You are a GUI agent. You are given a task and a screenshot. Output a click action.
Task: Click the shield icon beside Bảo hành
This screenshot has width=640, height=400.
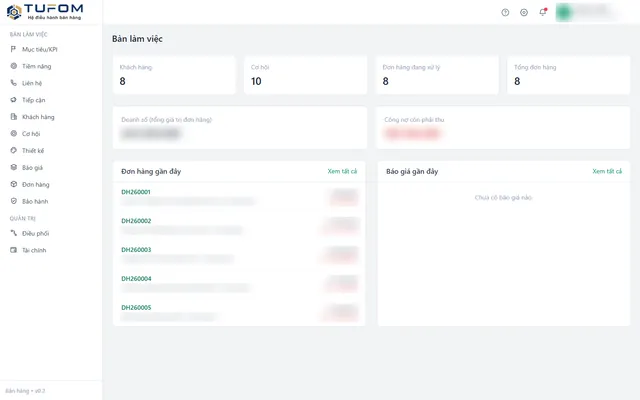(x=13, y=201)
